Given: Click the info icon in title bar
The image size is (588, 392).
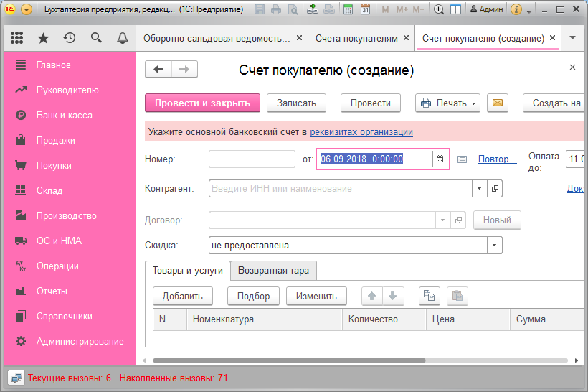Looking at the screenshot, I should coord(516,9).
